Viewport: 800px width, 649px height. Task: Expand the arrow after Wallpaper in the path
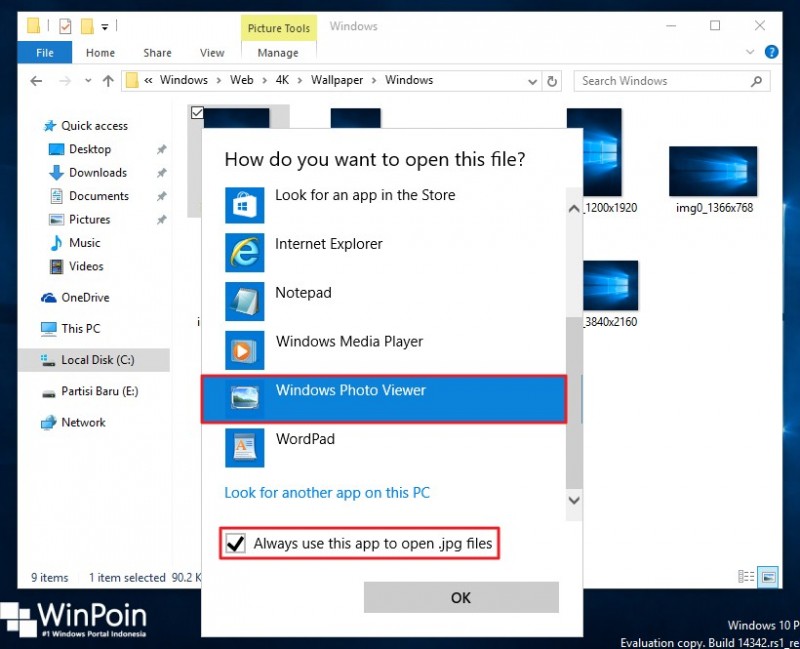click(374, 81)
